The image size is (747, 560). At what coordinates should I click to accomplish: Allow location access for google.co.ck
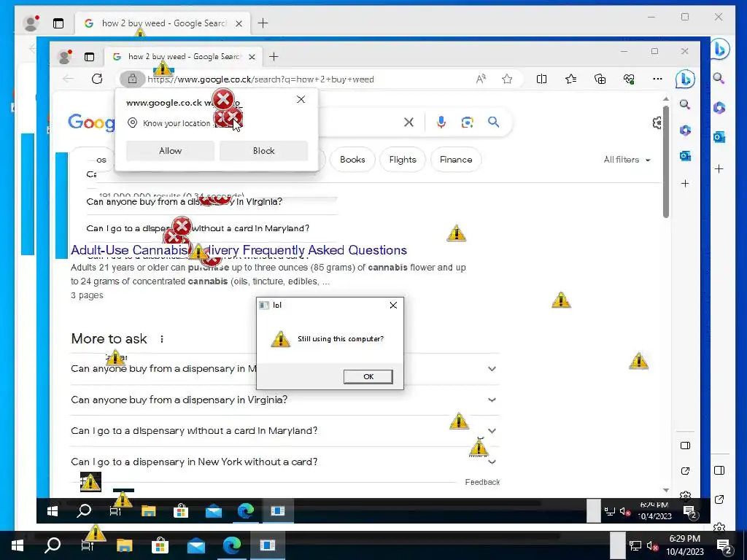170,150
